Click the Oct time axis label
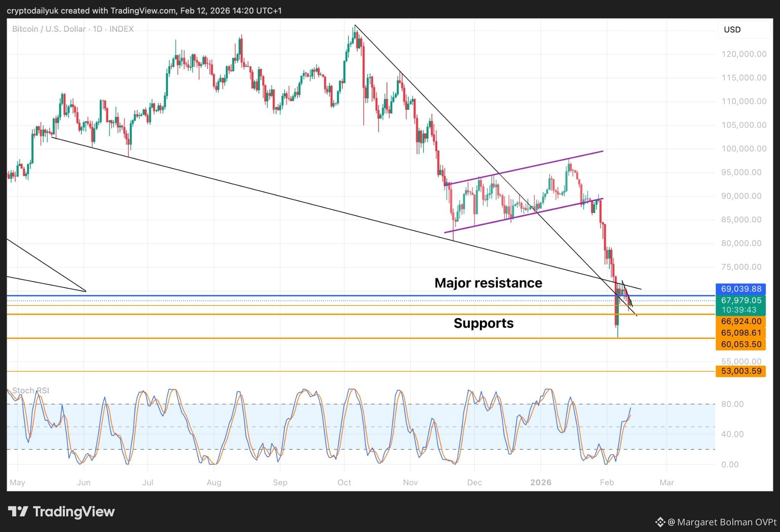Image resolution: width=780 pixels, height=532 pixels. (x=344, y=482)
